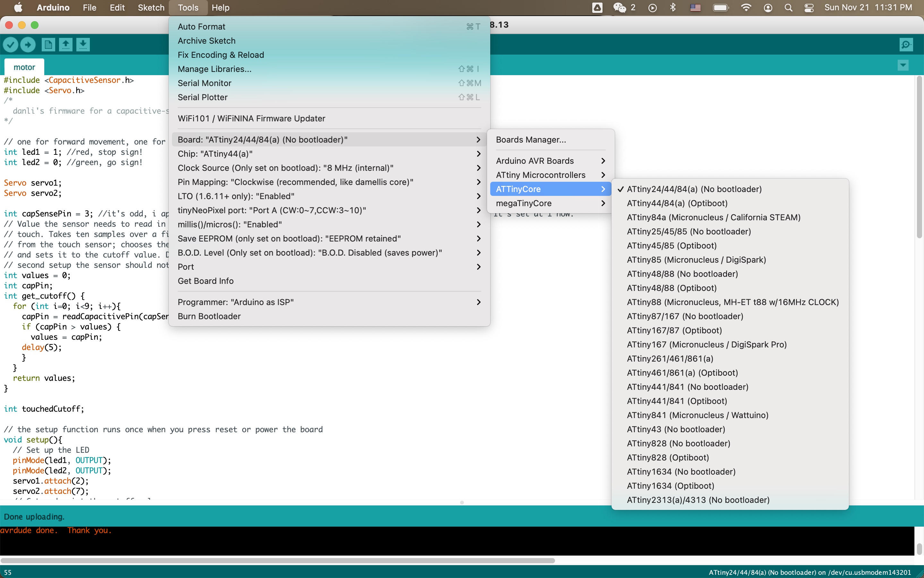Expand the tinyNeoPixel port submenu
This screenshot has width=924, height=578.
(x=329, y=210)
